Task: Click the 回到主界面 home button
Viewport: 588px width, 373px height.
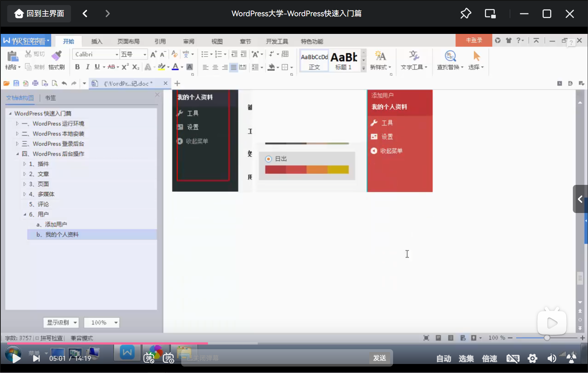Action: (39, 14)
